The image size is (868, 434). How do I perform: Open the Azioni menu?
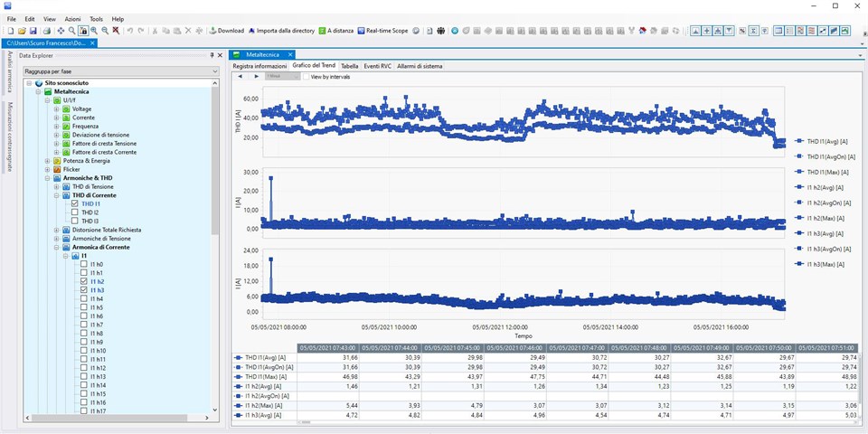pos(72,19)
